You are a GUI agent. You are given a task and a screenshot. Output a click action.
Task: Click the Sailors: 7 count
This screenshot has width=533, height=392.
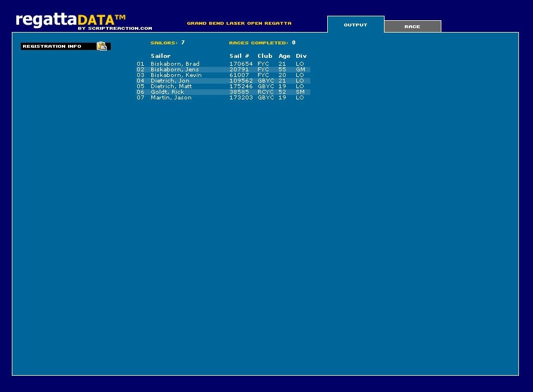coord(168,43)
